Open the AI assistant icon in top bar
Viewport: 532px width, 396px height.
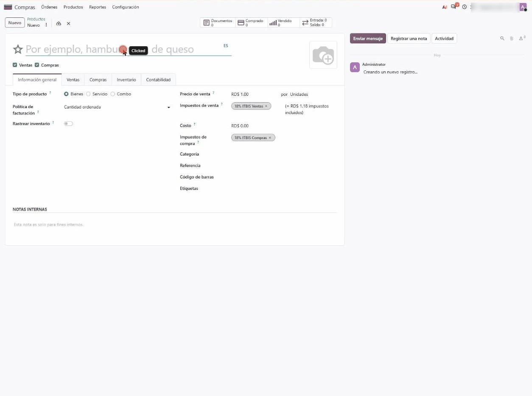click(445, 7)
